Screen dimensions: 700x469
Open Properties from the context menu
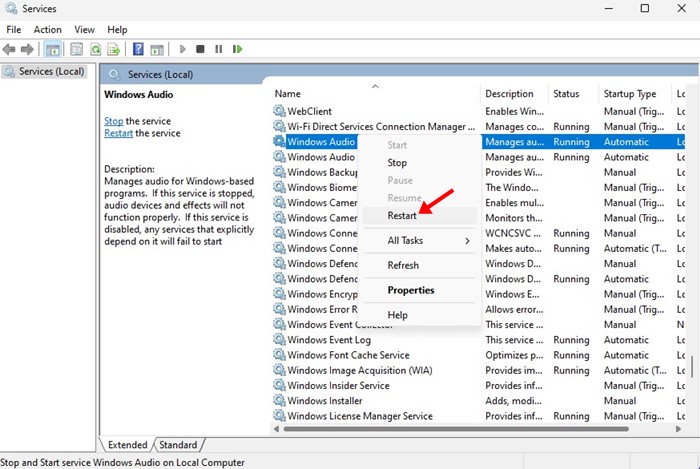click(411, 290)
